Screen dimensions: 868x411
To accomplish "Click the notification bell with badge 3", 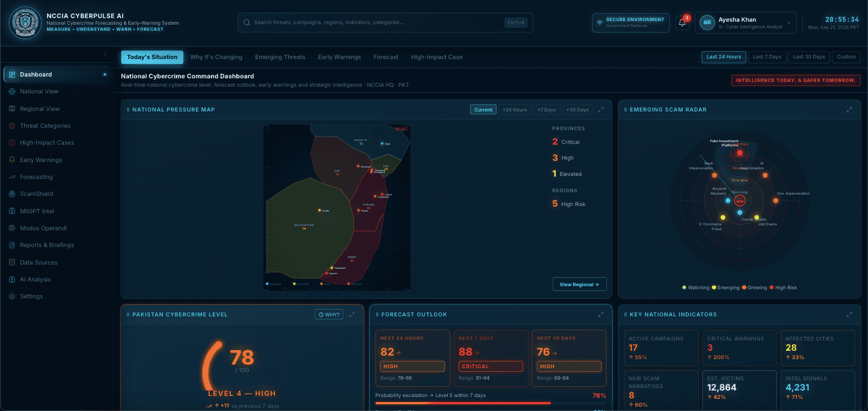I will (x=682, y=23).
